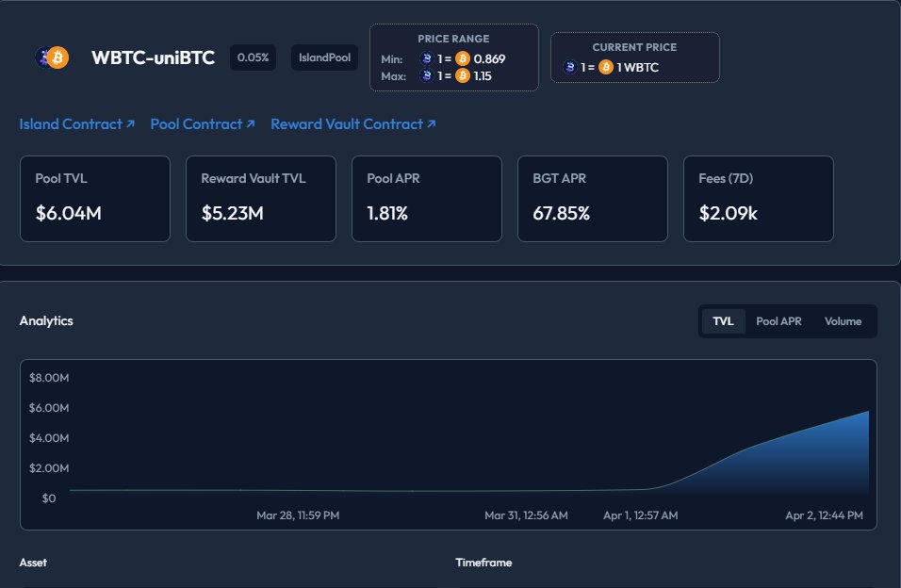Click the $8.00M y-axis label

click(49, 378)
